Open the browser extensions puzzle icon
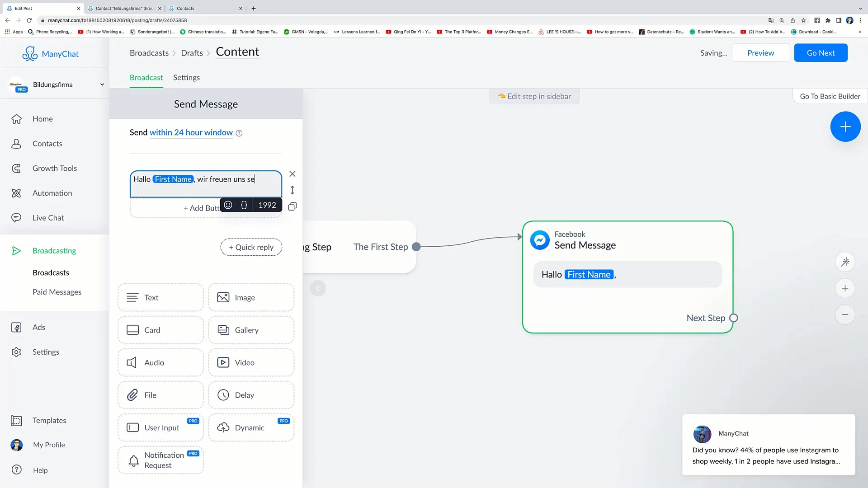868x488 pixels. (x=828, y=20)
